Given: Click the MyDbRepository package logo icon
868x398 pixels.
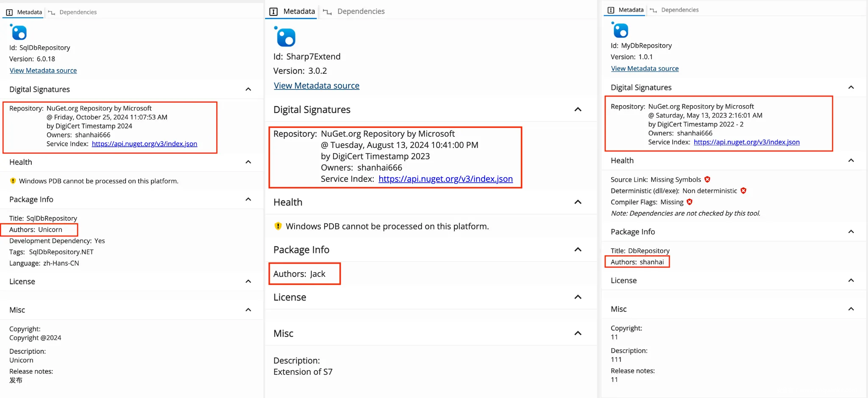Looking at the screenshot, I should 620,30.
